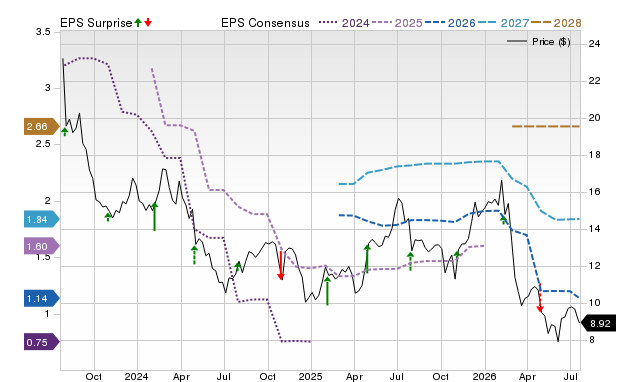Click the black 8.92 current price tag
Viewport: 640px width, 382px height.
pos(598,324)
